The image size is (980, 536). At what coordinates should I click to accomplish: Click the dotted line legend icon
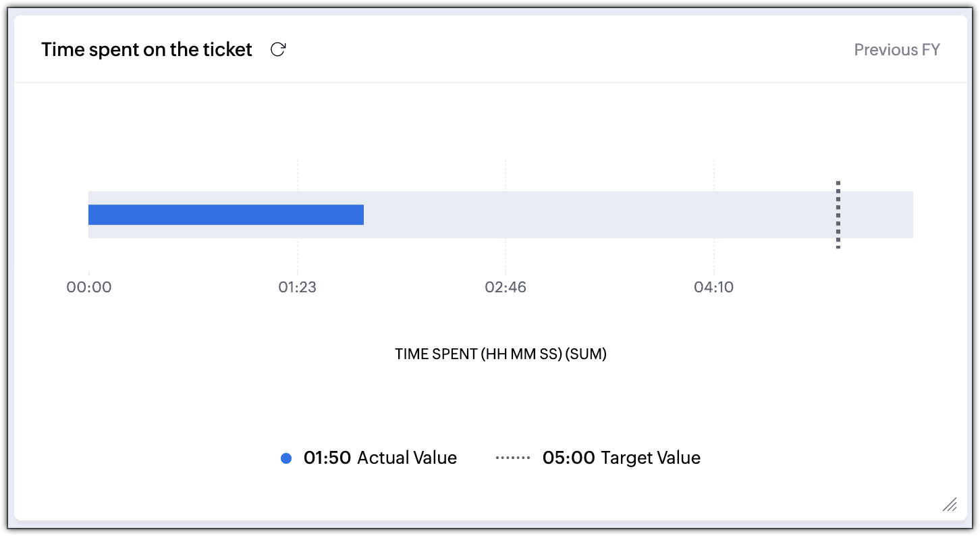[514, 458]
